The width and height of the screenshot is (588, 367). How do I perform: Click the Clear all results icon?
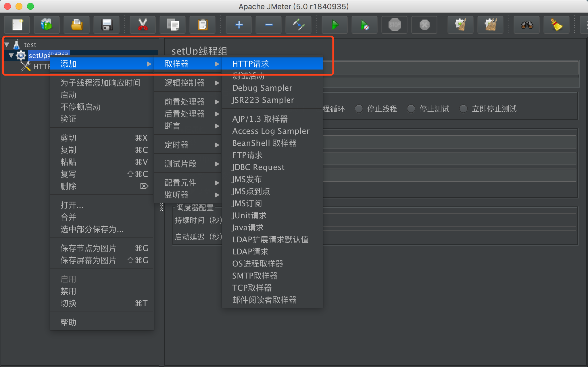click(x=491, y=25)
